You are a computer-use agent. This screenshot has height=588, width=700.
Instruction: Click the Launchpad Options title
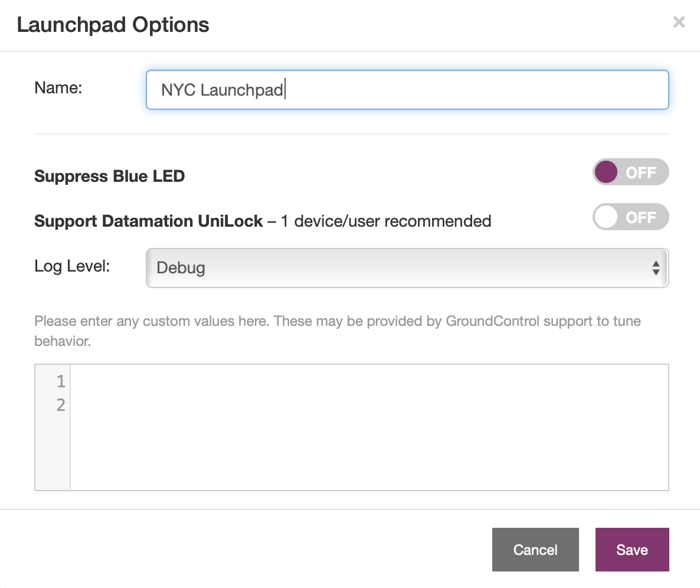(x=113, y=25)
